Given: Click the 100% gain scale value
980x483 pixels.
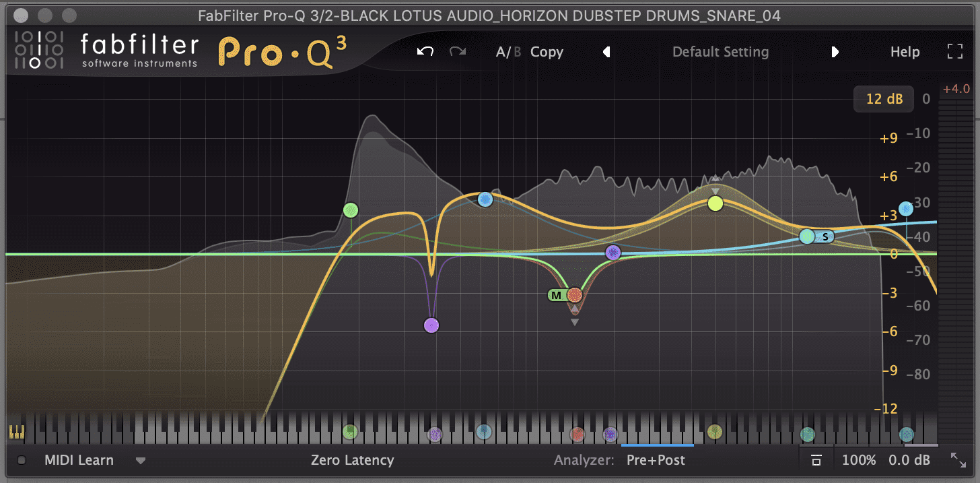Looking at the screenshot, I should [860, 461].
